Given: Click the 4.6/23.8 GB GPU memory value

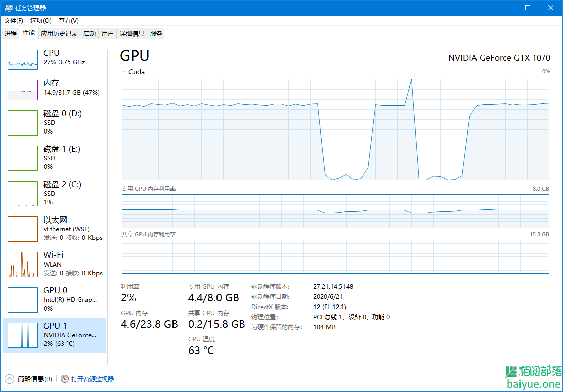Looking at the screenshot, I should click(149, 324).
